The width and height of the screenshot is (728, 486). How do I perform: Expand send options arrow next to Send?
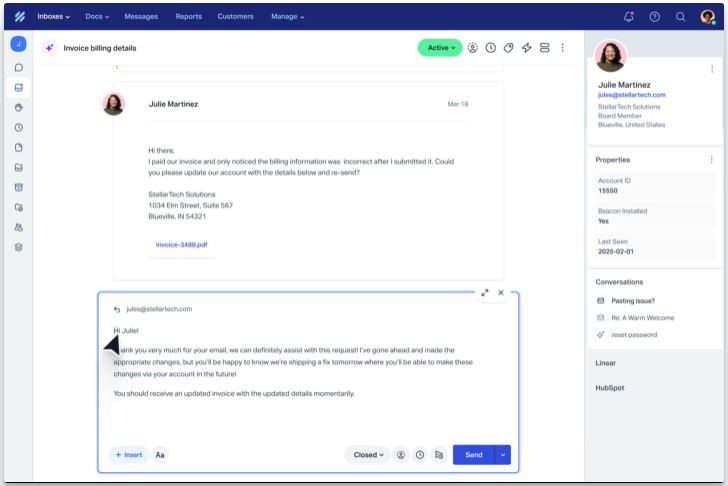[x=503, y=455]
